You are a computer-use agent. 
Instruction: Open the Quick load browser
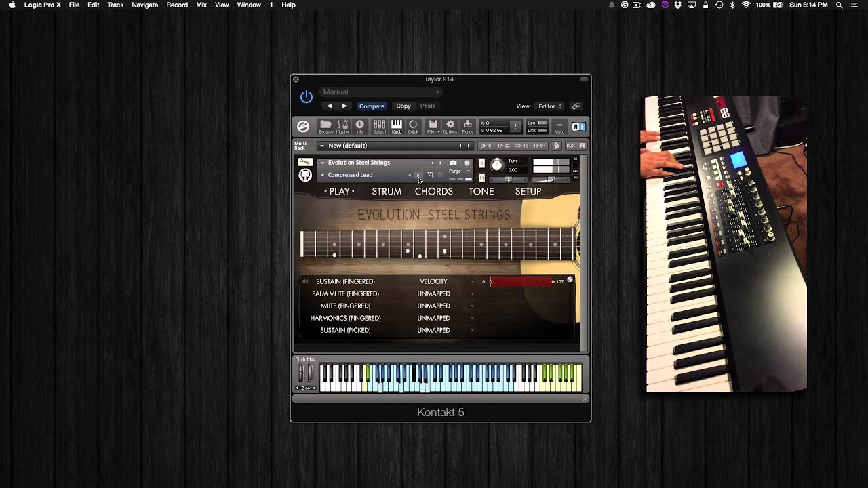413,127
